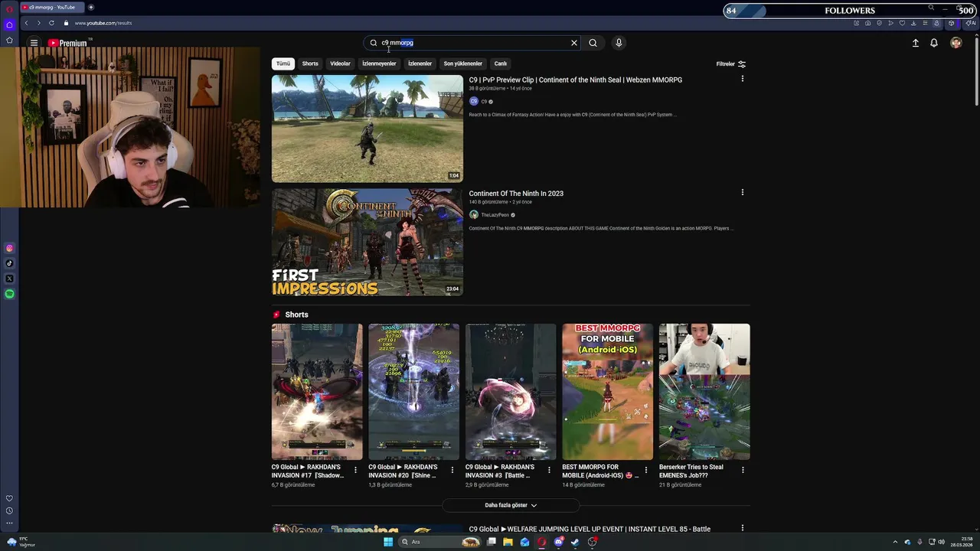Viewport: 980px width, 551px height.
Task: Go back with the browser back arrow
Action: 26,23
